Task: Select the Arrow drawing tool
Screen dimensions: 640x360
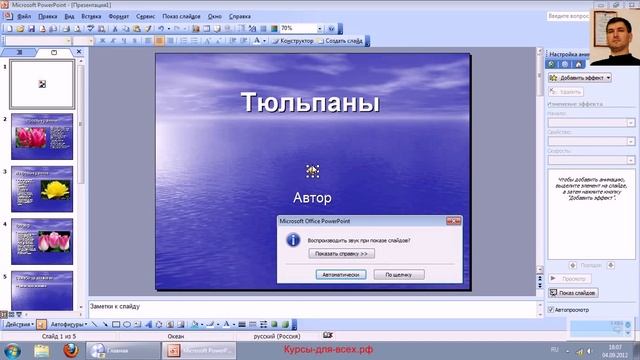Action: [105, 324]
